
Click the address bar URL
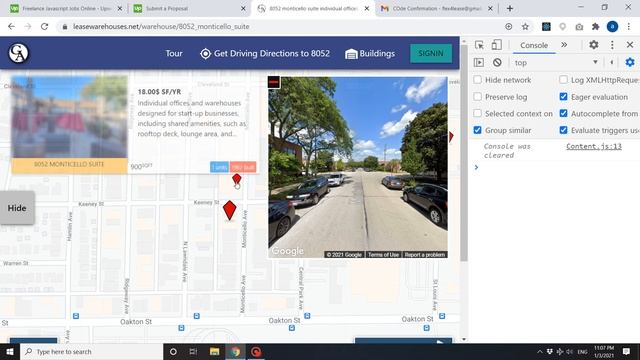click(x=161, y=27)
